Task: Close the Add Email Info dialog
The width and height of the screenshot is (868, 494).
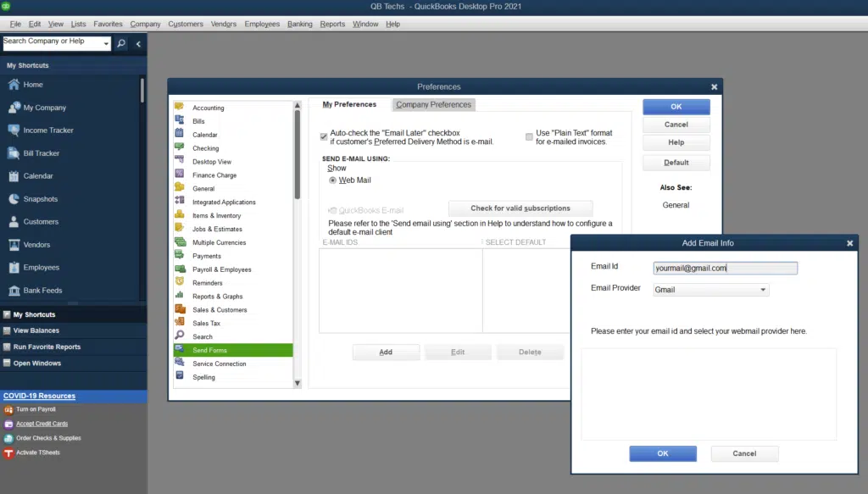Action: 849,243
